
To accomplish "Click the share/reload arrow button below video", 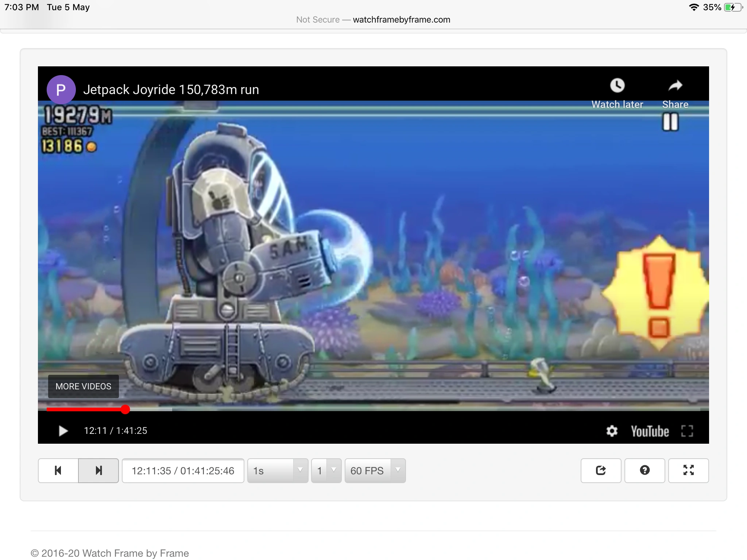I will [x=601, y=470].
